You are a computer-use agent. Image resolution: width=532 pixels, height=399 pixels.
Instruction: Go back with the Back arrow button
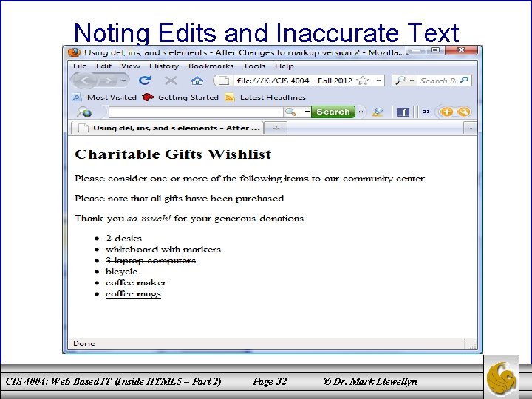(x=84, y=81)
